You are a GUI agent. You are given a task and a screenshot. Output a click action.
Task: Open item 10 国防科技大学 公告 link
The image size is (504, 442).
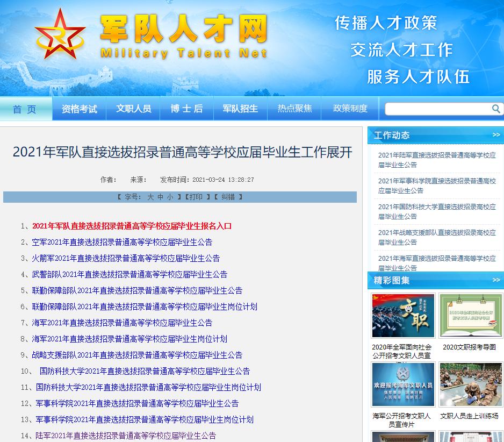click(145, 371)
